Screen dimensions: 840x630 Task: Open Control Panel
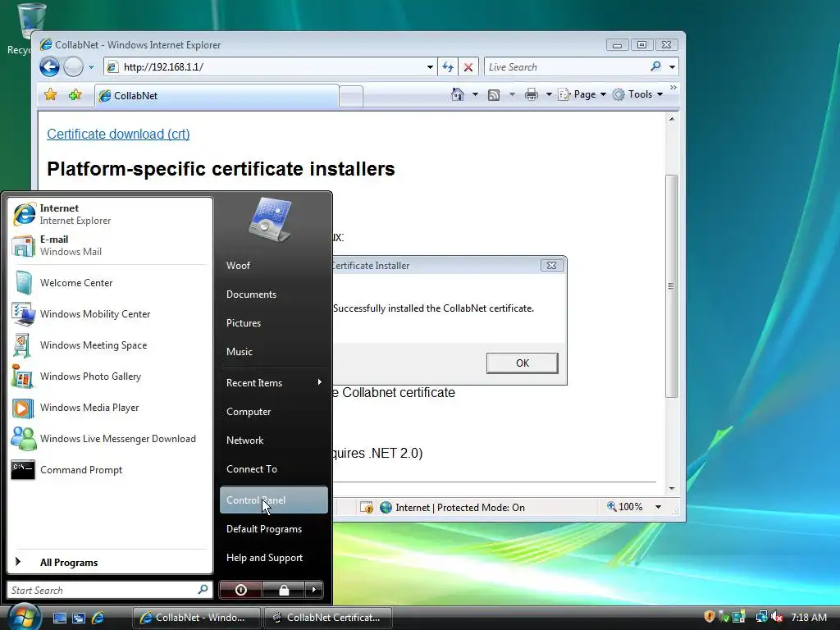pos(274,500)
